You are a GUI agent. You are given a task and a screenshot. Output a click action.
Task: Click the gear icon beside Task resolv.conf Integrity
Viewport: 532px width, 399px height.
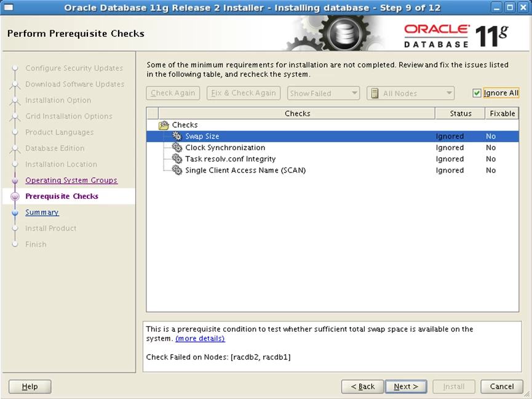(177, 159)
